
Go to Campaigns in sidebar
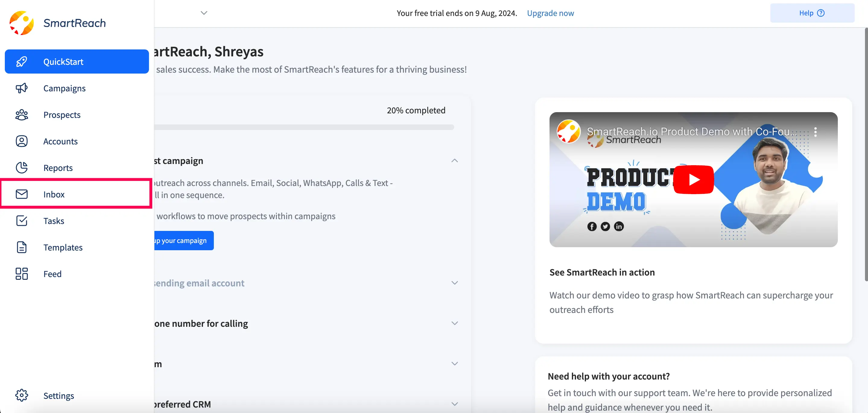coord(77,88)
